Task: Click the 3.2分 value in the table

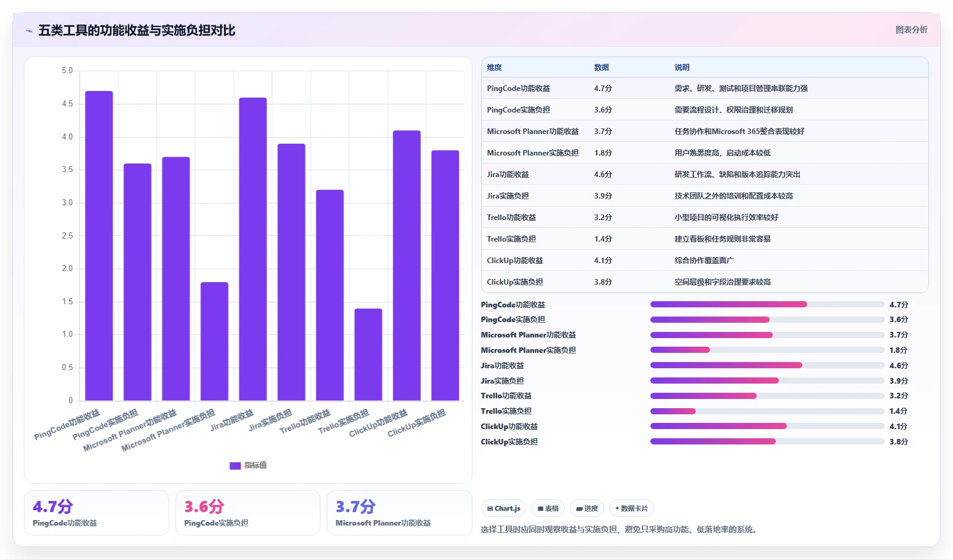Action: (603, 218)
